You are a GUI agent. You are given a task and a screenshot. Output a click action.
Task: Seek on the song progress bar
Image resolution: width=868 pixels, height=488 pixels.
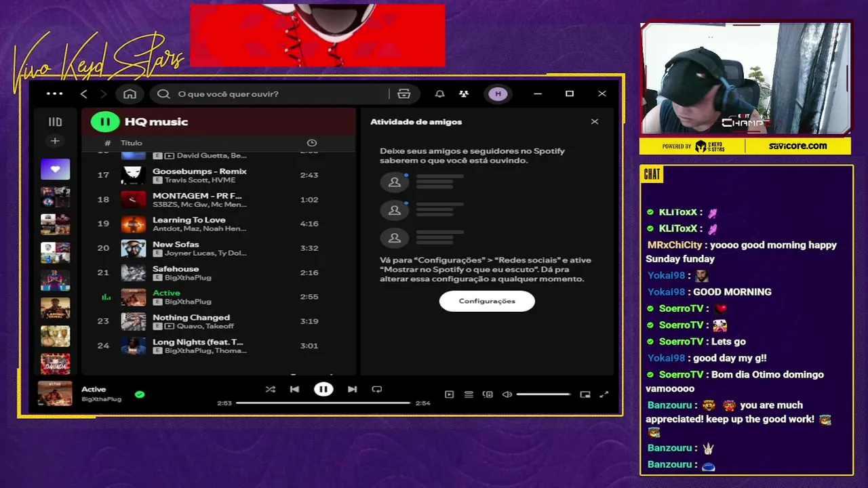coord(323,403)
